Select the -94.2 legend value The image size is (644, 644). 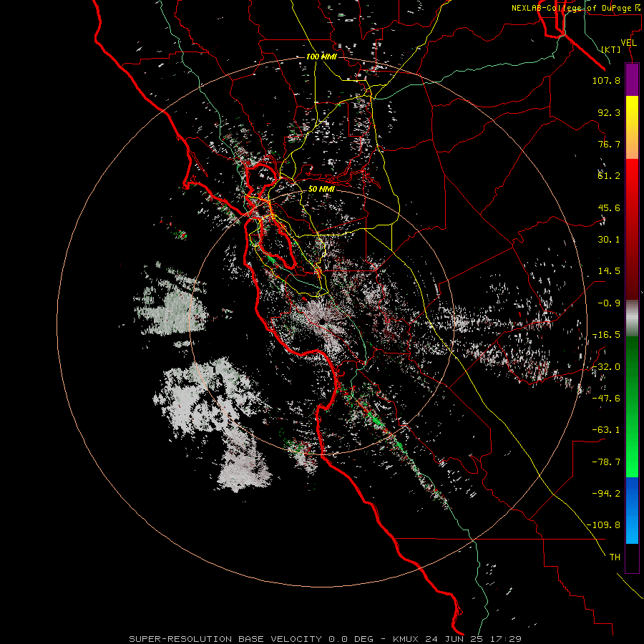pyautogui.click(x=606, y=494)
